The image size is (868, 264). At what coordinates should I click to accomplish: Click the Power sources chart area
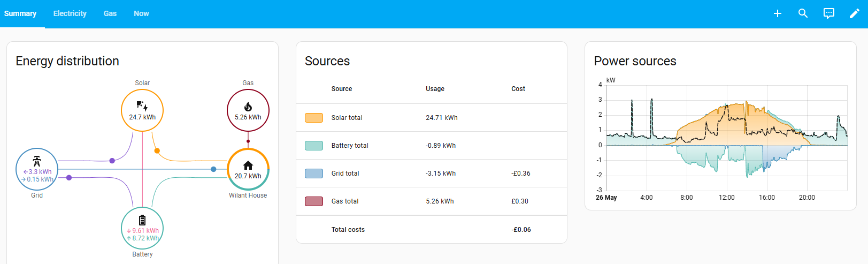coord(727,138)
